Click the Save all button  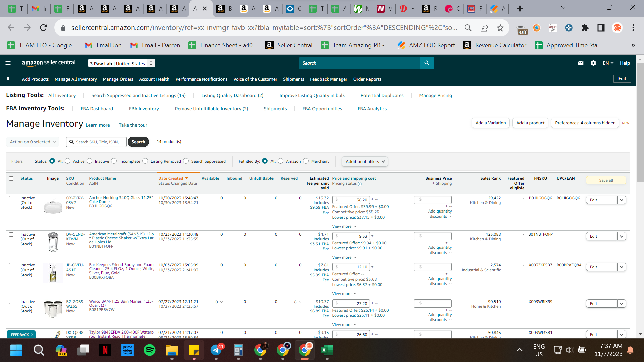(606, 180)
